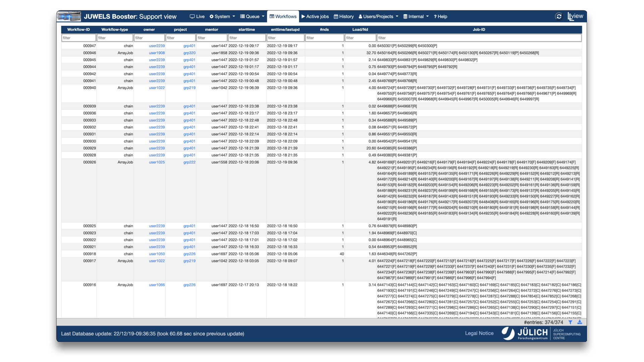Expand the Users/Projects dropdown menu
The image size is (644, 362).
378,16
